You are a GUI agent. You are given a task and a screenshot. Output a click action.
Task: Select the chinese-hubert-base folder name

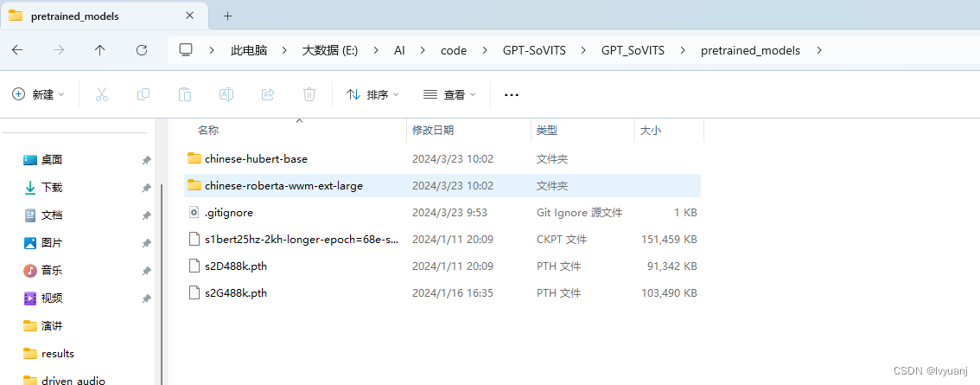(257, 159)
